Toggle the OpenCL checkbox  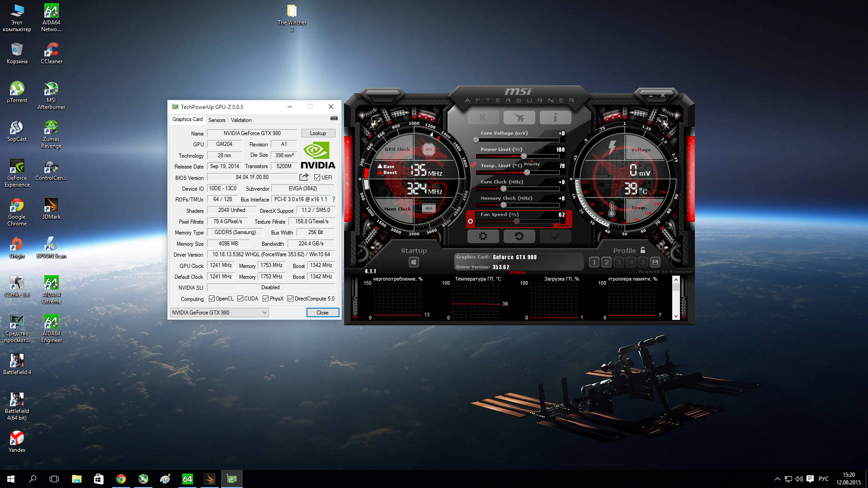212,299
